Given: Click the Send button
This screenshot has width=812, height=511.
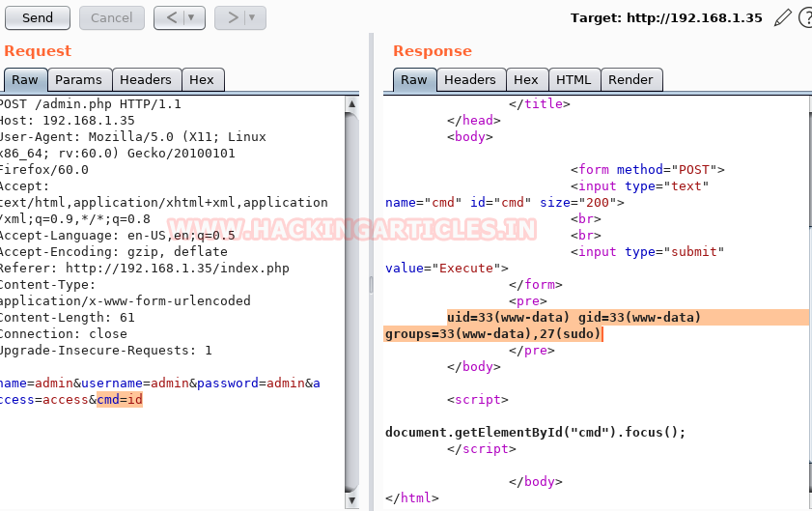Looking at the screenshot, I should pyautogui.click(x=38, y=18).
